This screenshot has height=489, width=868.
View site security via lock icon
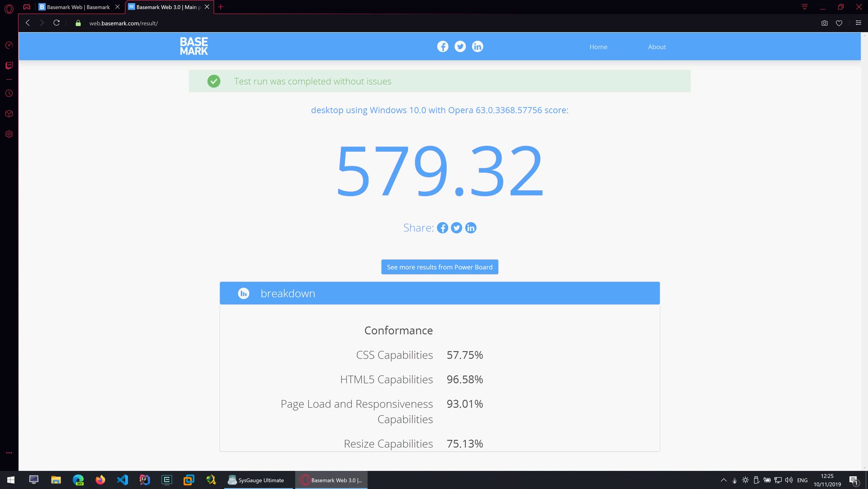click(x=78, y=23)
